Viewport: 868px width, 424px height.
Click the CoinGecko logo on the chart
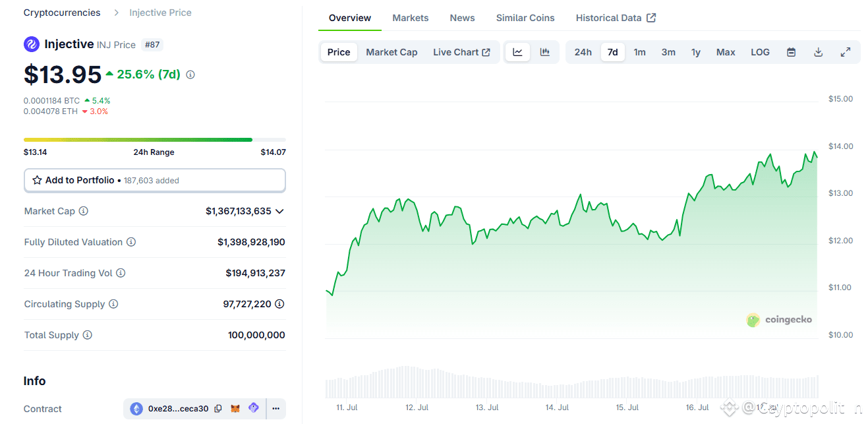[779, 320]
